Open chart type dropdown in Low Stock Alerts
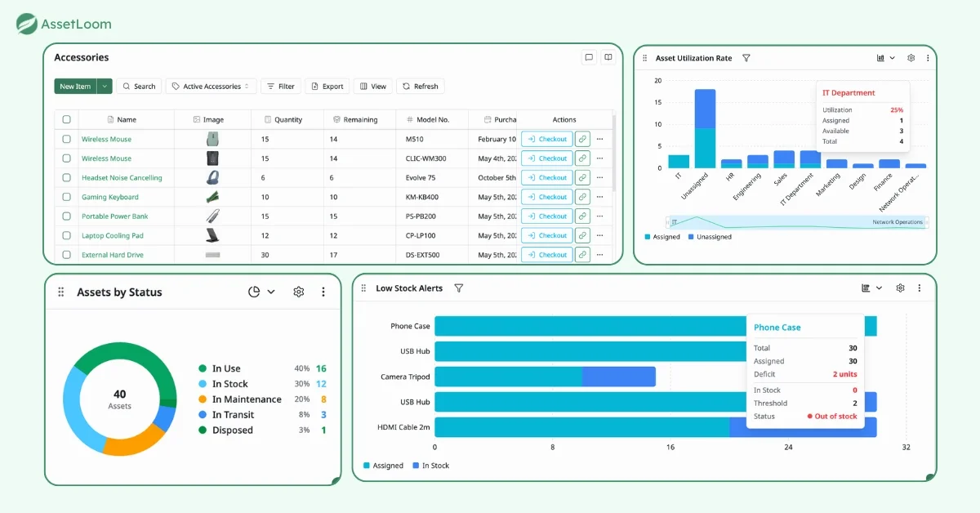The width and height of the screenshot is (980, 513). coord(872,288)
